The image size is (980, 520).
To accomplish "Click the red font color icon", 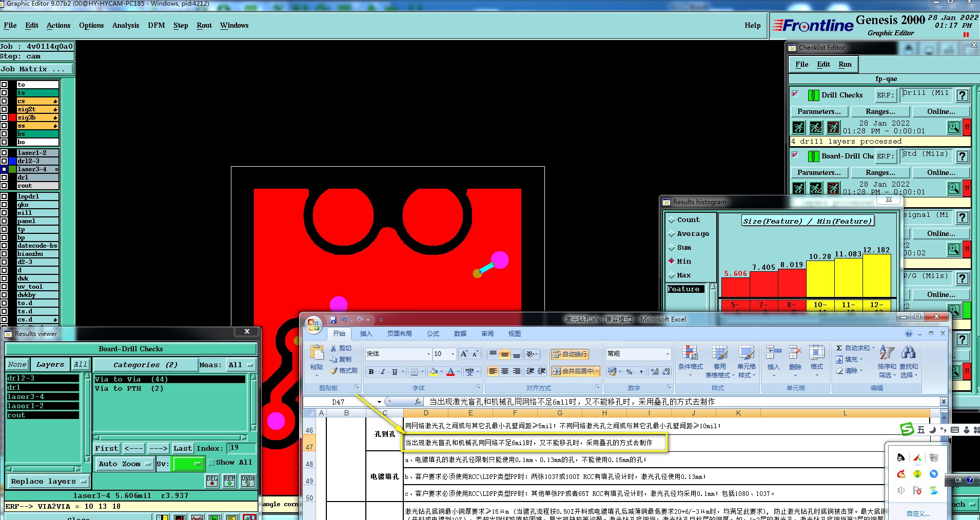I will (x=450, y=372).
